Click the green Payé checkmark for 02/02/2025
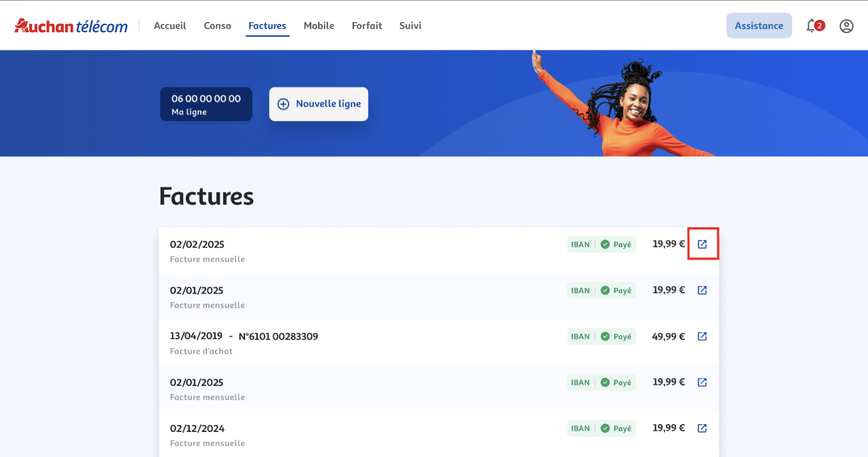 (x=605, y=244)
